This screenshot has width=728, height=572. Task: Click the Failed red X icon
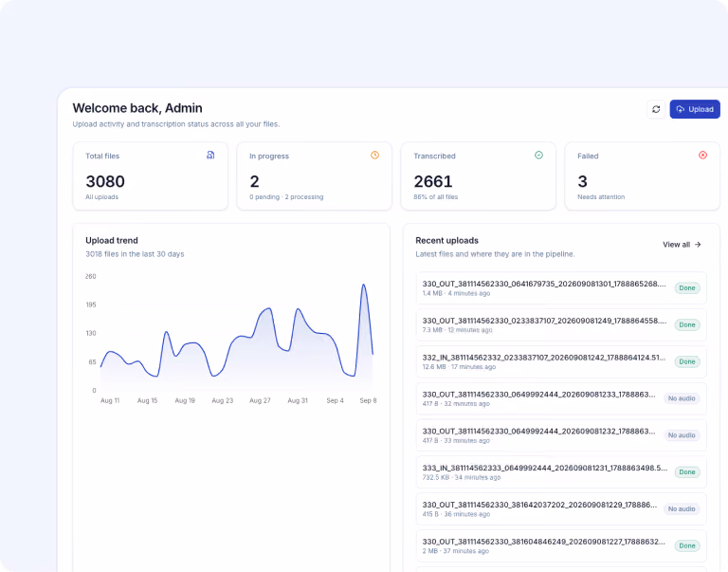click(x=702, y=156)
